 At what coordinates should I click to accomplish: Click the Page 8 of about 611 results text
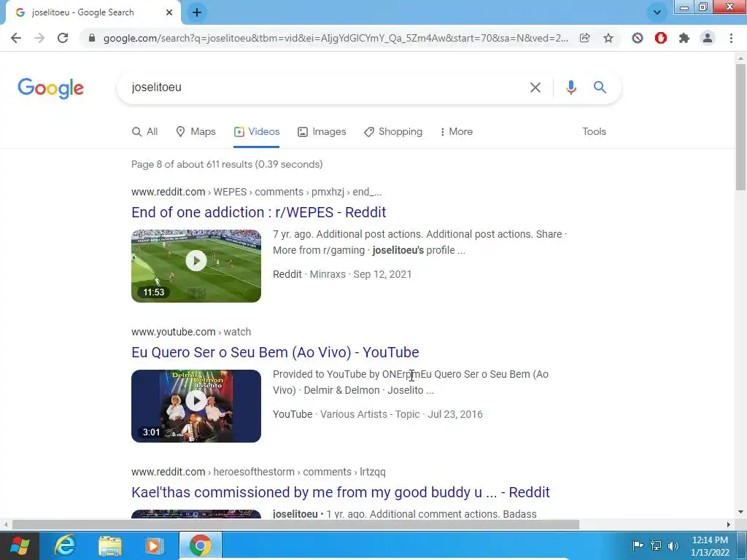click(227, 164)
